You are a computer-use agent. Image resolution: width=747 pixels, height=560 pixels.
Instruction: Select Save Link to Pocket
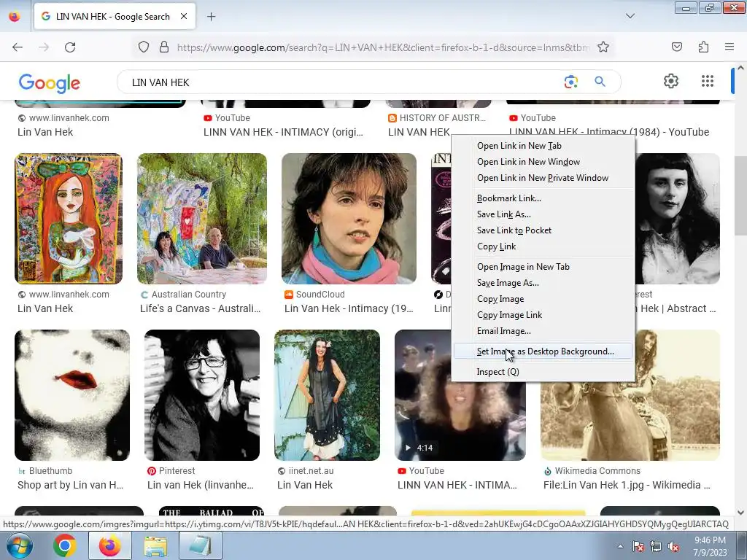coord(543,230)
